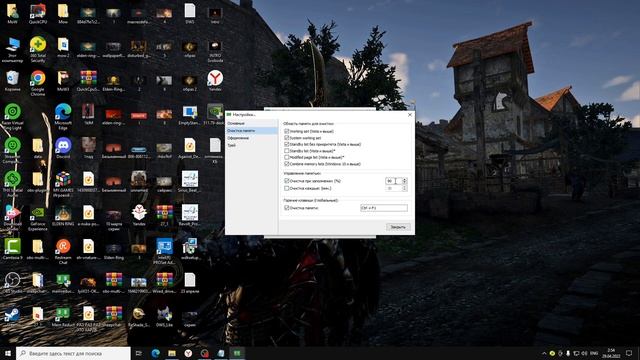Screen dimensions: 640x360
Task: Adjust the fill percentage spinner arrows
Action: coord(404,181)
